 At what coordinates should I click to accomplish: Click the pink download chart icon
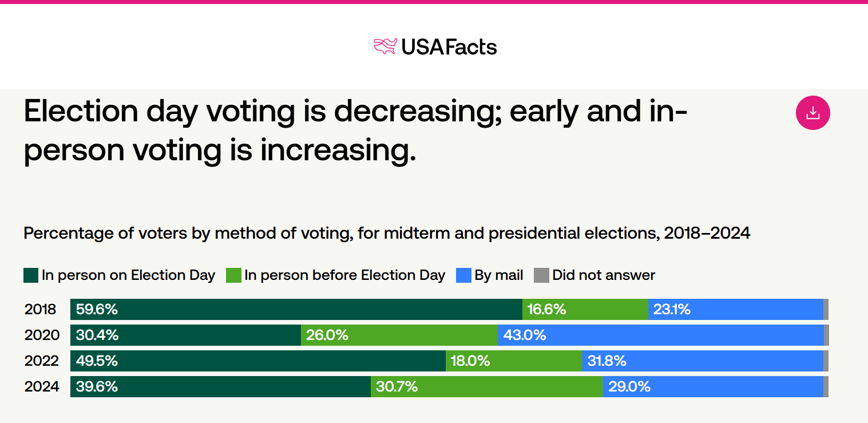[x=812, y=113]
